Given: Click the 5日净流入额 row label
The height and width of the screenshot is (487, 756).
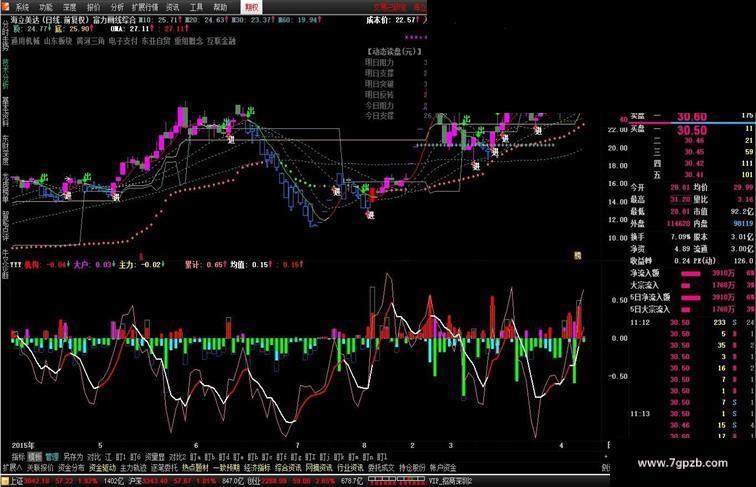Looking at the screenshot, I should click(x=650, y=298).
